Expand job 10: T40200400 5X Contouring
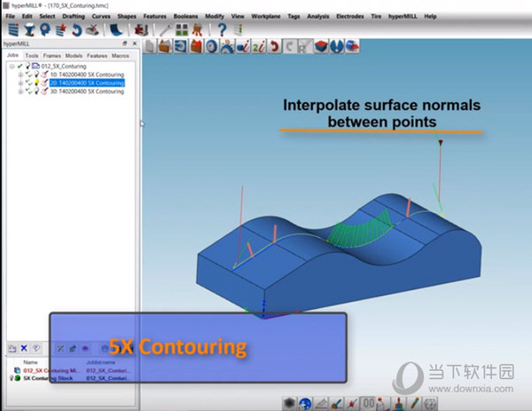Viewport: 532px width, 411px height. (x=20, y=75)
